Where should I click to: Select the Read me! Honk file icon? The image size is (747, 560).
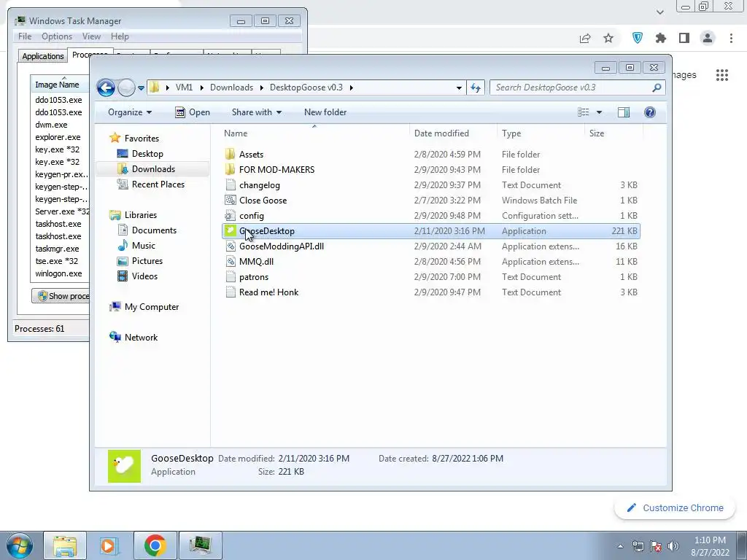click(231, 292)
